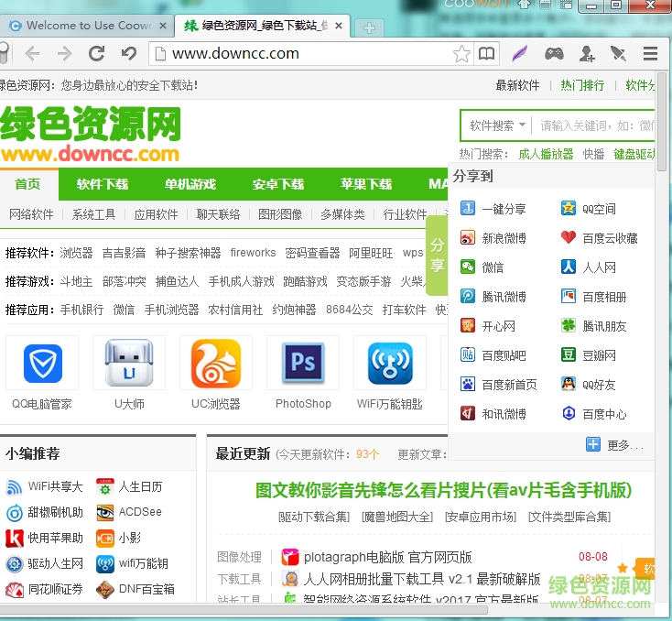Open the browser hamburger menu
The height and width of the screenshot is (621, 672).
coord(650,53)
